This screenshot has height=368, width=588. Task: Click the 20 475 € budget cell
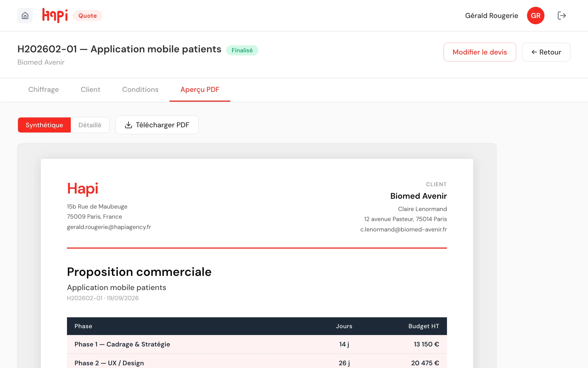pyautogui.click(x=425, y=363)
